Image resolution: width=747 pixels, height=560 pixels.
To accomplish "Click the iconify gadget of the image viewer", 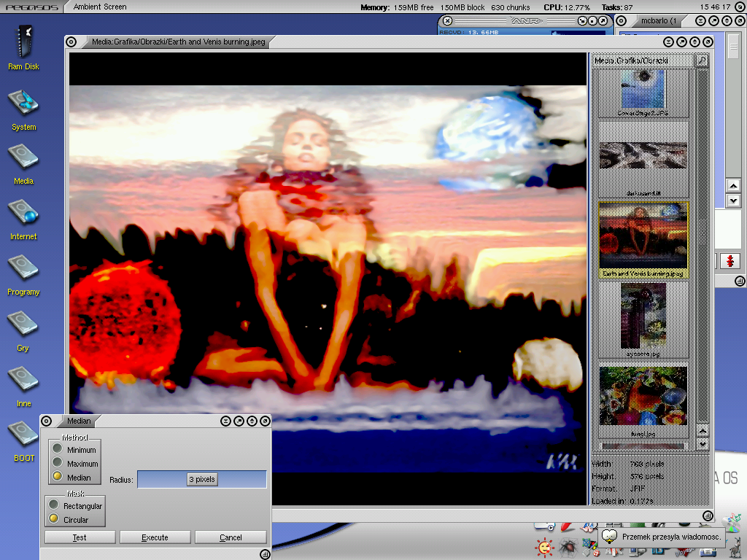I will pyautogui.click(x=668, y=42).
